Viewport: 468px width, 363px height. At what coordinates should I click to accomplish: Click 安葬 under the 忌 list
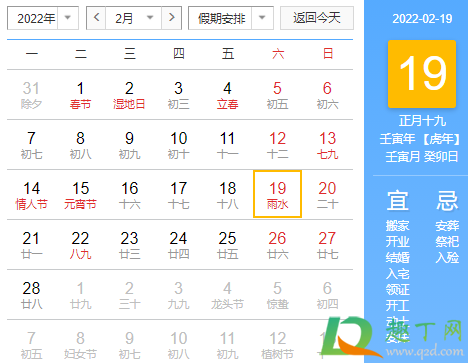pyautogui.click(x=447, y=226)
